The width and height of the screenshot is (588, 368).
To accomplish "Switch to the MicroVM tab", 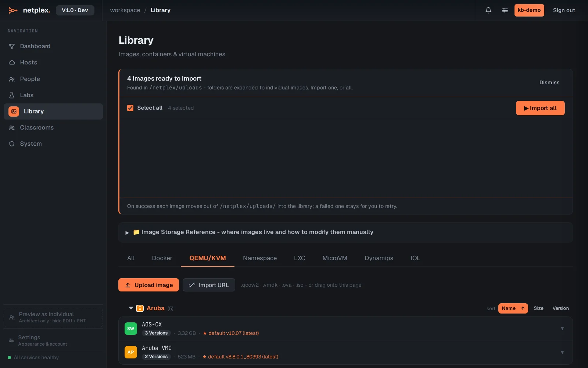I will tap(335, 258).
